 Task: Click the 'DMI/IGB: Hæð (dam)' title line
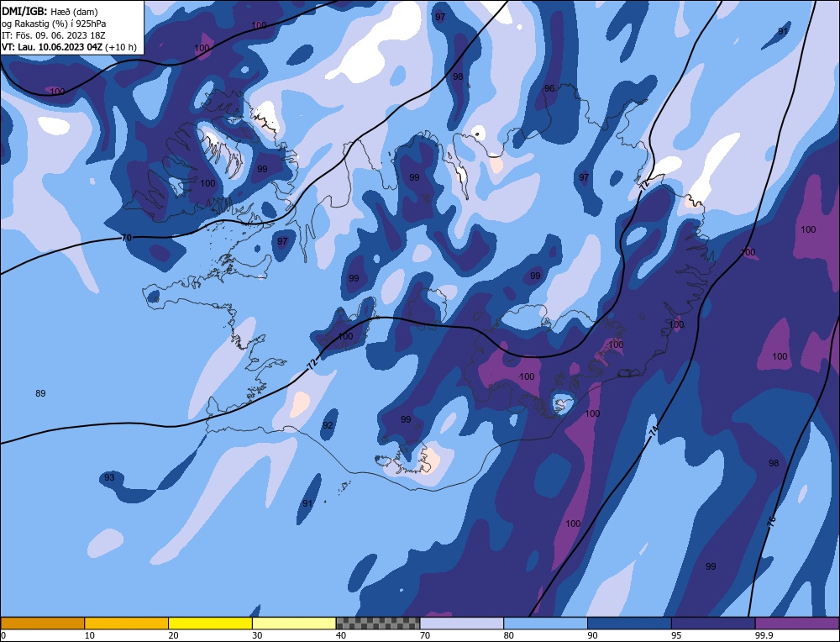pos(50,11)
